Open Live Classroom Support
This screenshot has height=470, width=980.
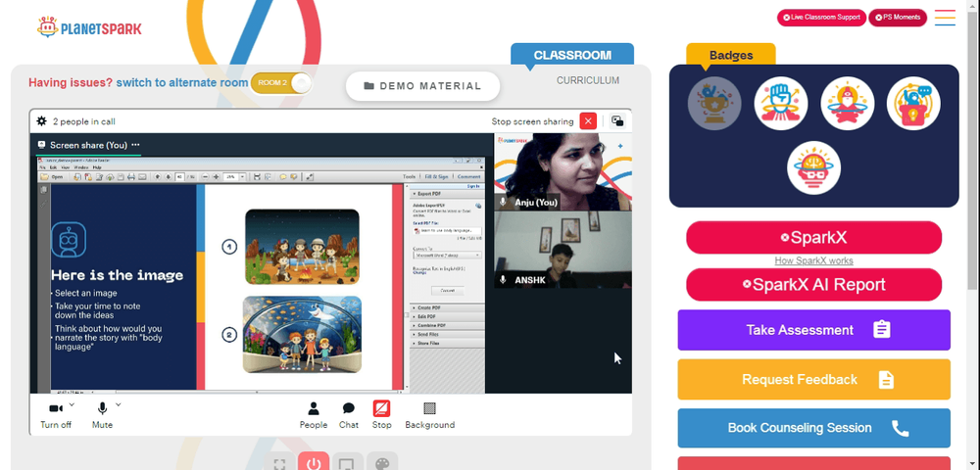pyautogui.click(x=821, y=18)
